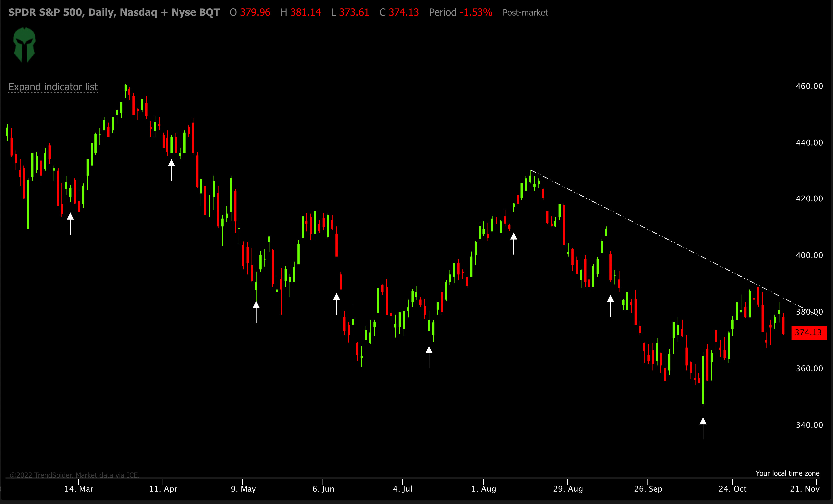Click the Your local time zone label

[788, 473]
